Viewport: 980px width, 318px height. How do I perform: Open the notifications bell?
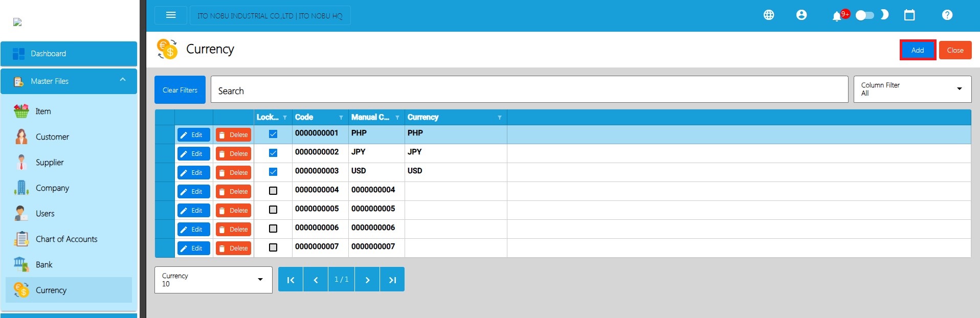[x=837, y=16]
